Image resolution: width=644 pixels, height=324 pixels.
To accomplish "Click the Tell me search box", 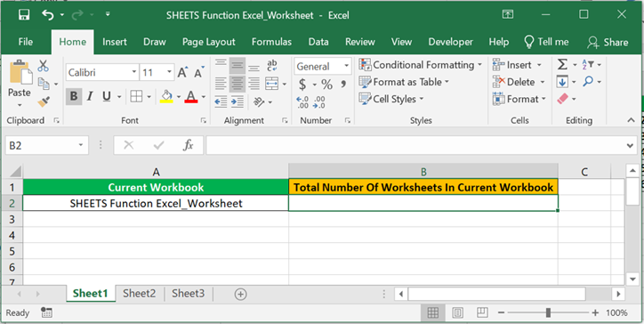I will point(547,42).
